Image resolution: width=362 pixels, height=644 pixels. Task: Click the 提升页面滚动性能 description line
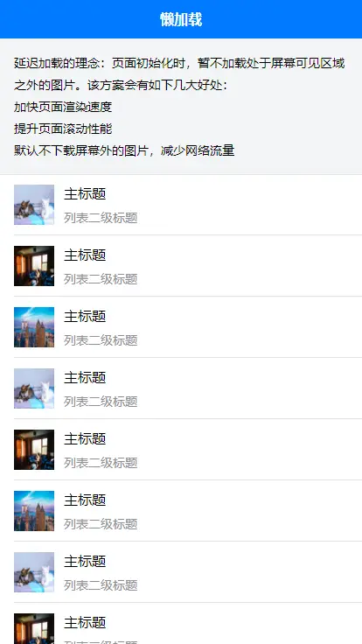point(63,129)
